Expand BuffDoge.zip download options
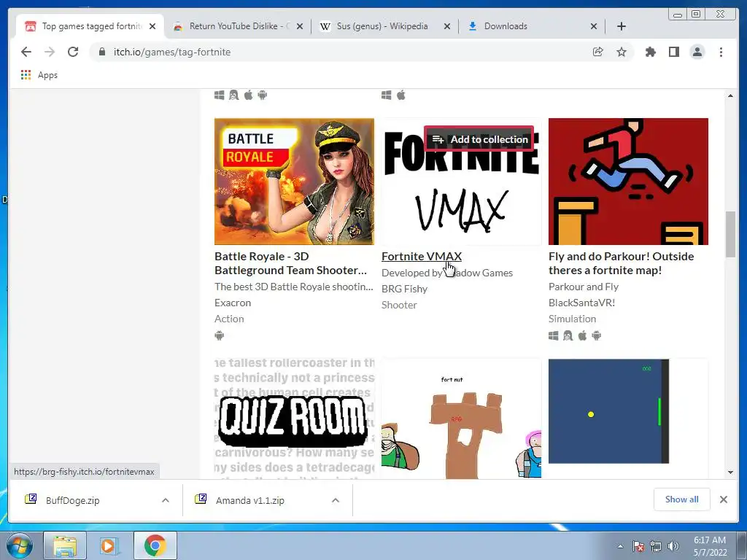The height and width of the screenshot is (560, 747). coord(166,500)
